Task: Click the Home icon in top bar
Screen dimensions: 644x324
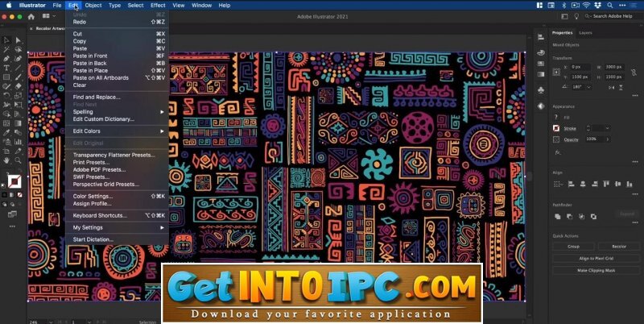Action: pos(31,16)
